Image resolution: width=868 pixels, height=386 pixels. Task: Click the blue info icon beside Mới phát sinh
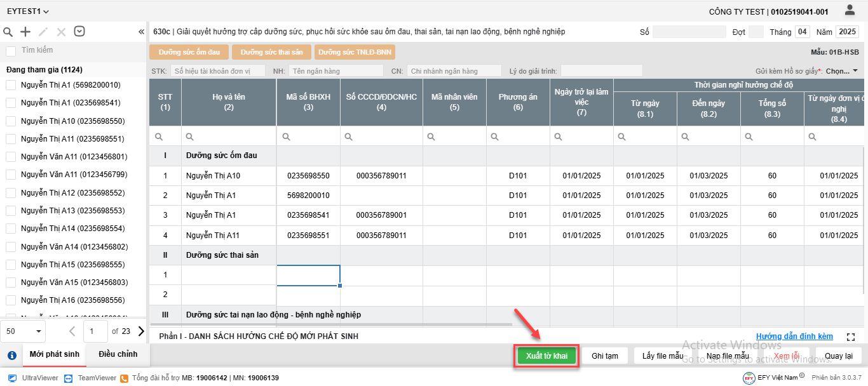pos(11,356)
